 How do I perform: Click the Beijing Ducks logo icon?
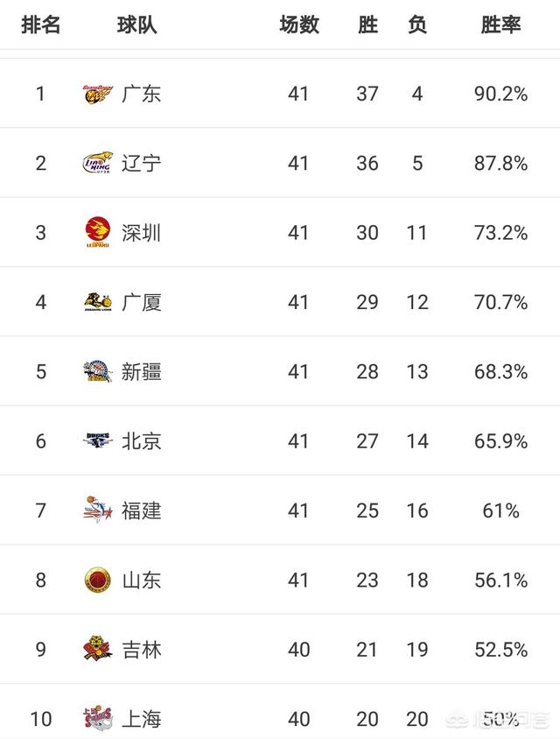[98, 440]
